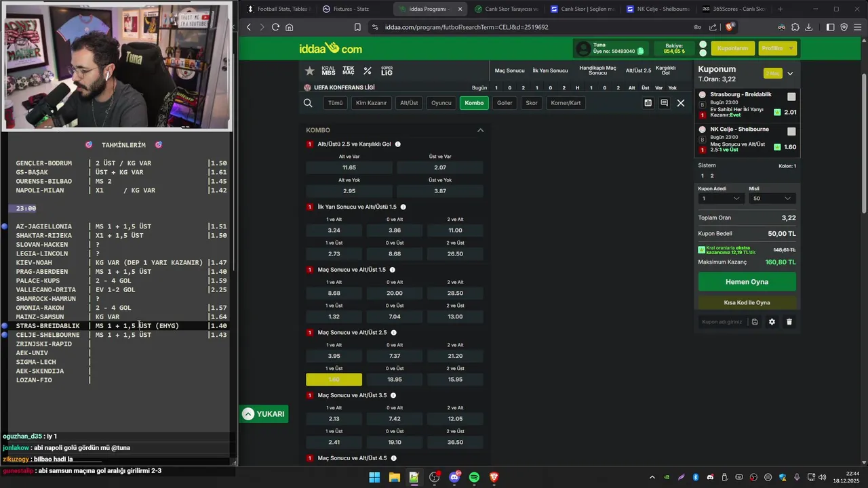Toggle Strasbourg - Breidablik coupon checkbox
Viewport: 868px width, 488px height.
pos(791,97)
